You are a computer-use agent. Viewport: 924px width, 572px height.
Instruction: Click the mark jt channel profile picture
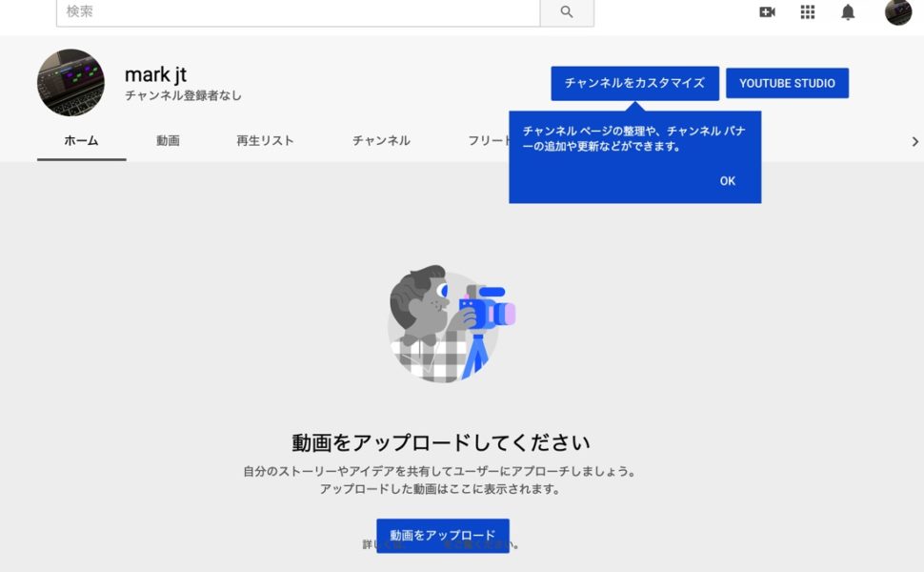70,83
